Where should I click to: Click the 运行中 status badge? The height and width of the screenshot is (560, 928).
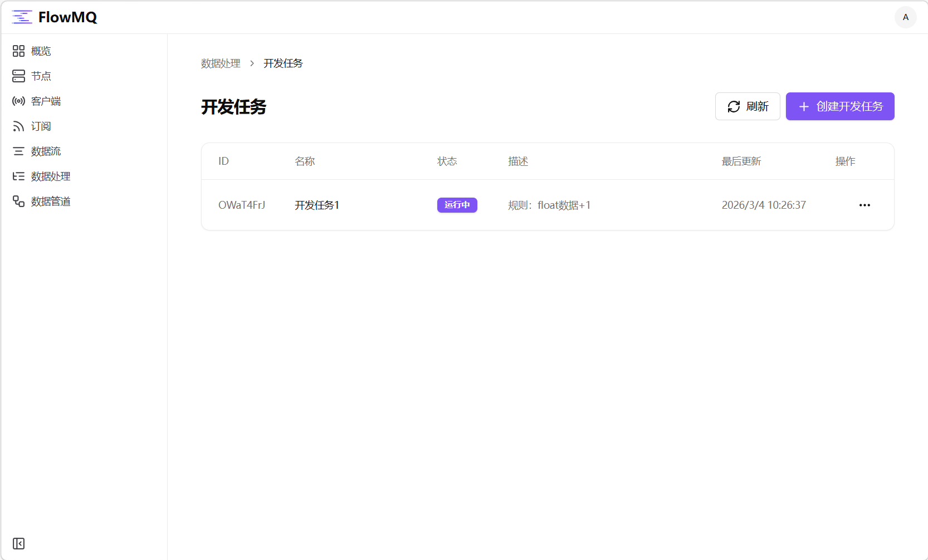click(457, 205)
